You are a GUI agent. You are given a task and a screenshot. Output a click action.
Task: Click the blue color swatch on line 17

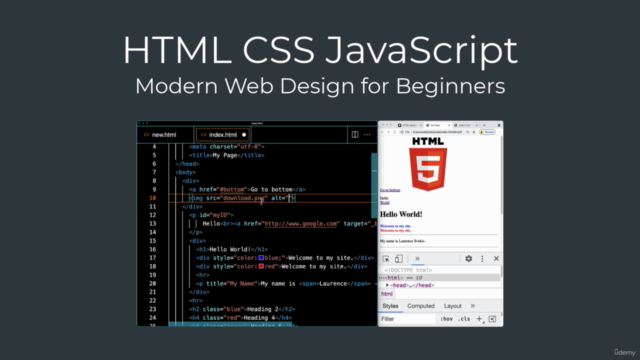click(x=261, y=258)
